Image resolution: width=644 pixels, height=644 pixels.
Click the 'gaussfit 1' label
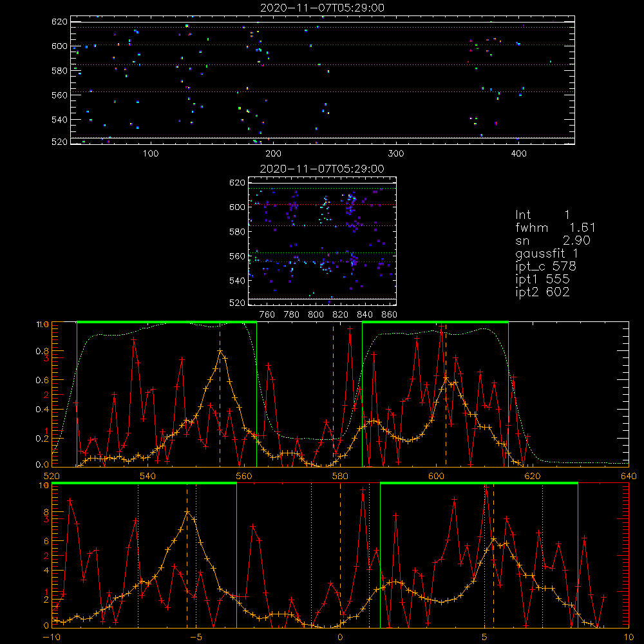point(547,253)
